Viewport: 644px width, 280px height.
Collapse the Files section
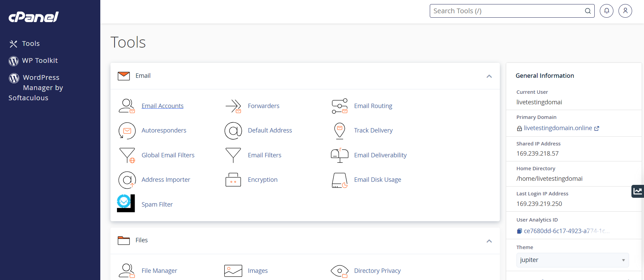(489, 241)
